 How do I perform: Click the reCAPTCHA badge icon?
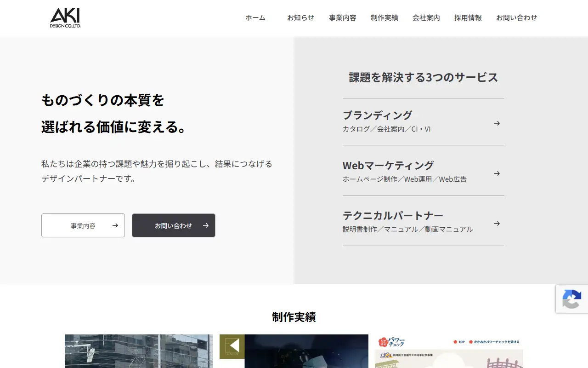coord(572,299)
